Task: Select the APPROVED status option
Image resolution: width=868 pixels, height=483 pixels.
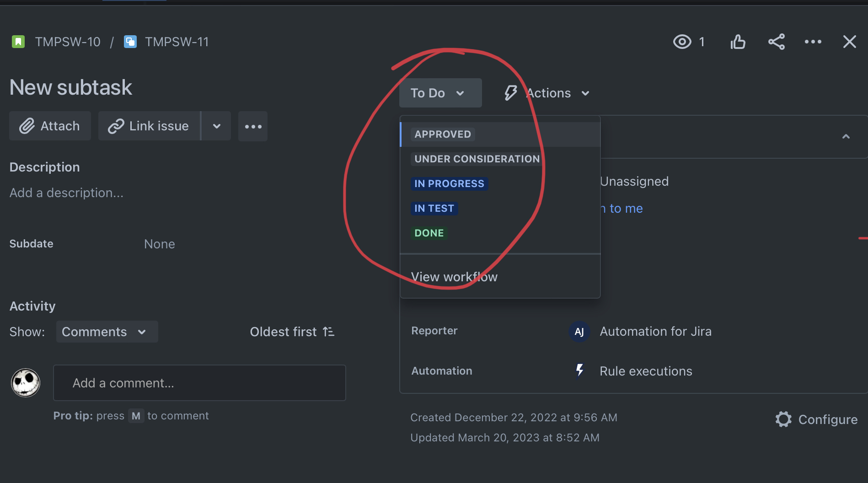Action: tap(442, 134)
